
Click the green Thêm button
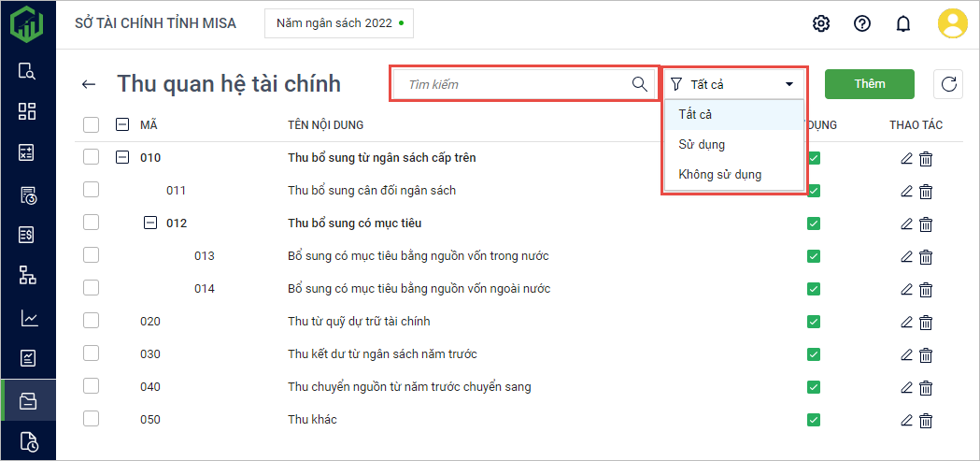869,84
